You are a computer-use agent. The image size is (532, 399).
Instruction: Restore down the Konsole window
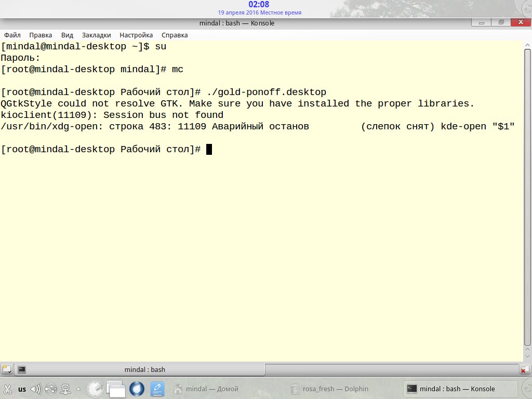click(501, 22)
